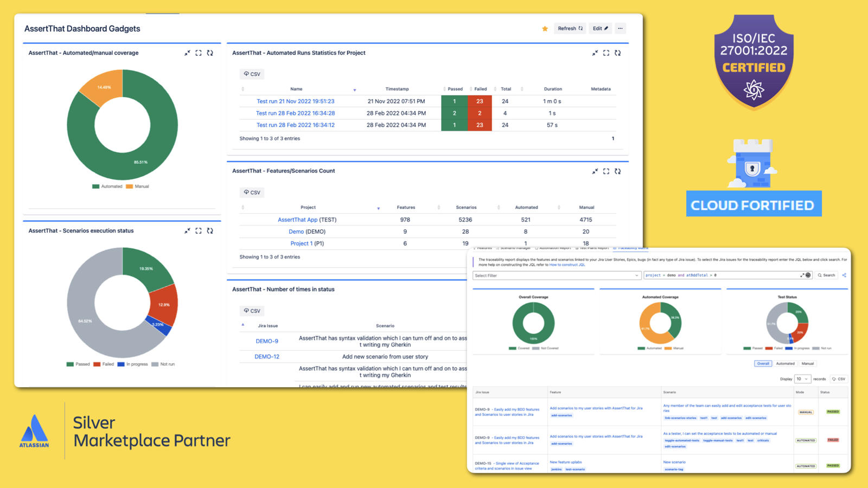
Task: Open the Demo project link
Action: point(296,232)
